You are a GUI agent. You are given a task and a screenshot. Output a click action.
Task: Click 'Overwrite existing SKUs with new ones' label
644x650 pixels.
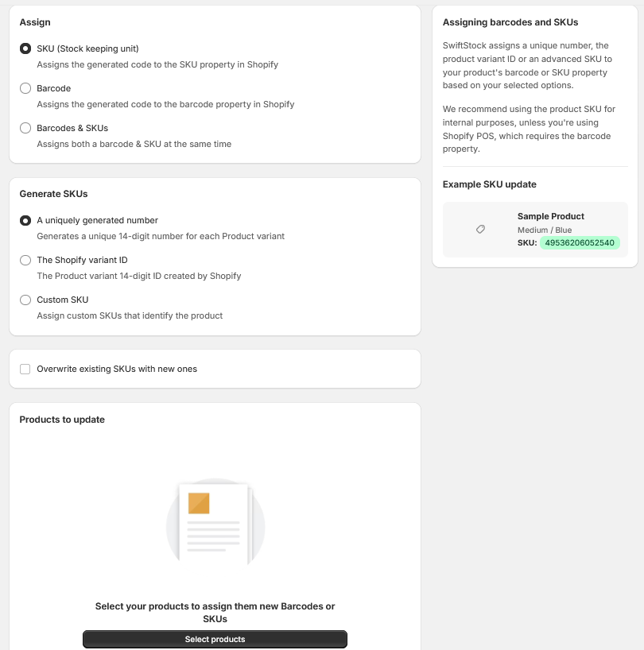pos(117,369)
